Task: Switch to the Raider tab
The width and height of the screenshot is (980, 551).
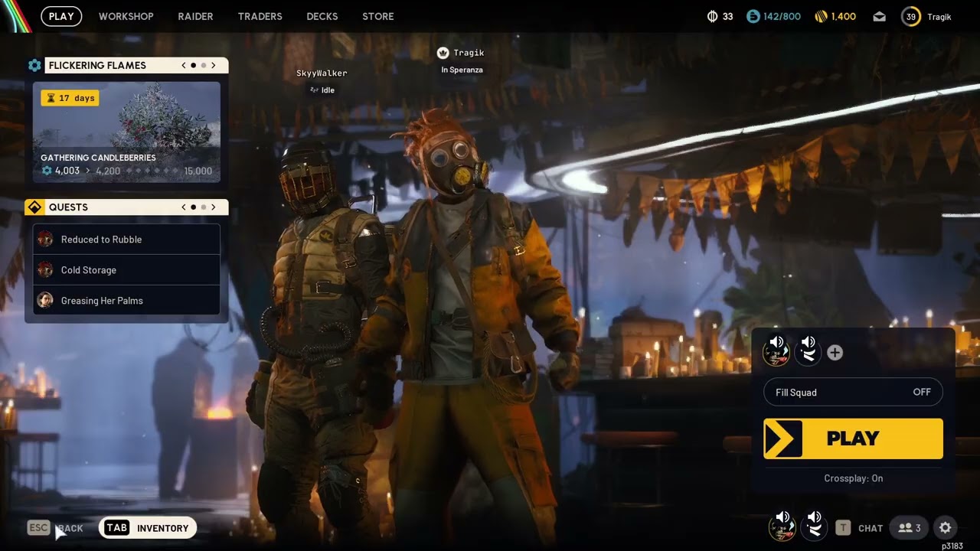Action: pos(195,16)
